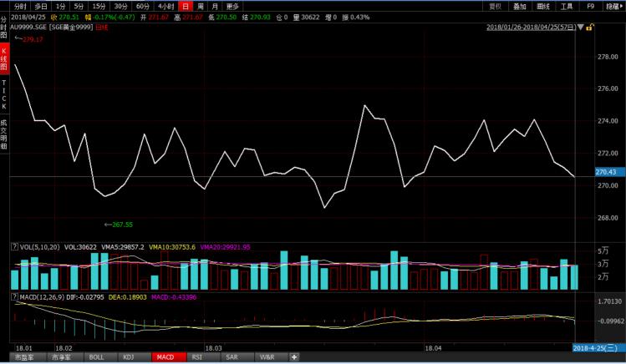Viewport: 626px width, 364px height.
Task: Click the 279.17 high price annotation
Action: (x=33, y=39)
